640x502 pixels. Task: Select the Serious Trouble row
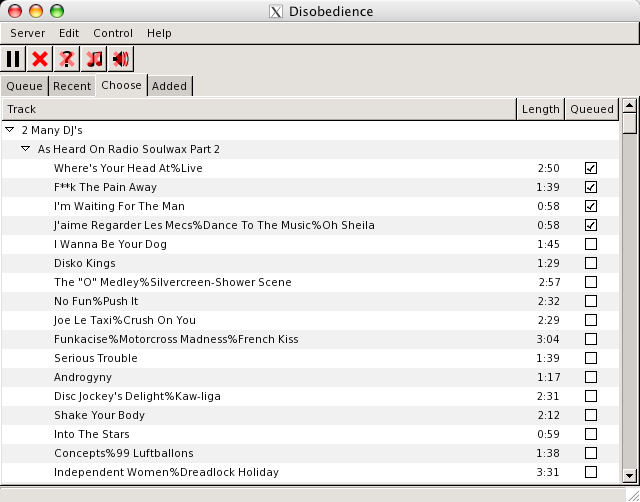[310, 358]
